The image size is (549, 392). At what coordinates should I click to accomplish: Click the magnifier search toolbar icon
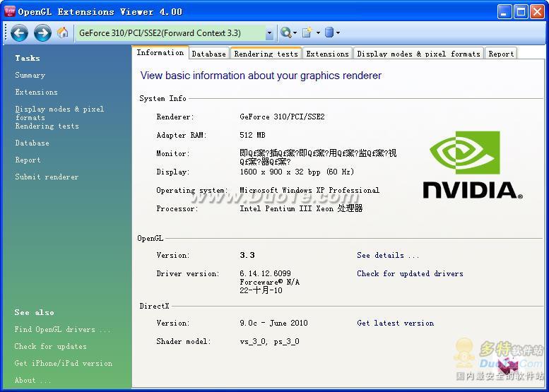[285, 32]
